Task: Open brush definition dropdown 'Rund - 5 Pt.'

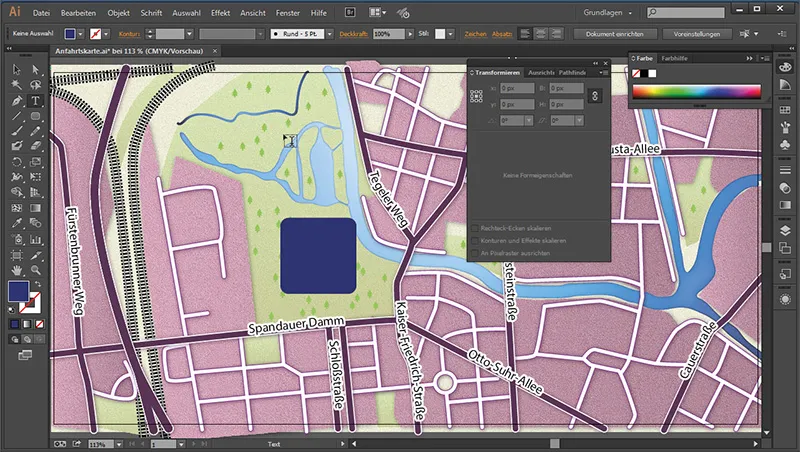Action: point(330,34)
